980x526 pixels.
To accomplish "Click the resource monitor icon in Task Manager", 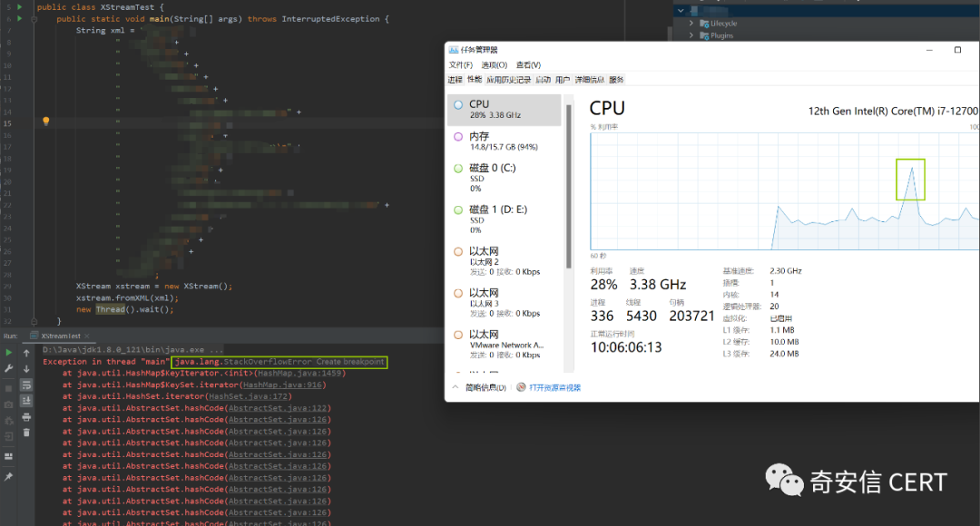I will point(521,387).
